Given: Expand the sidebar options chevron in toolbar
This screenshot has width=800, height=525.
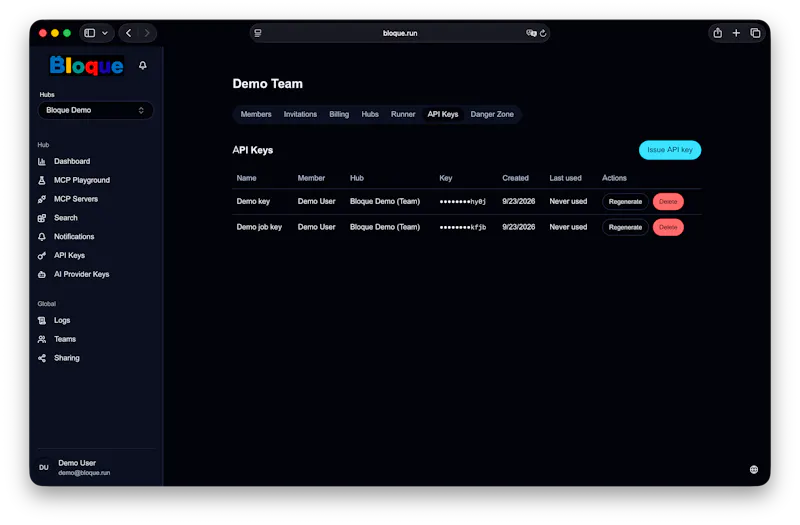Looking at the screenshot, I should click(x=105, y=33).
